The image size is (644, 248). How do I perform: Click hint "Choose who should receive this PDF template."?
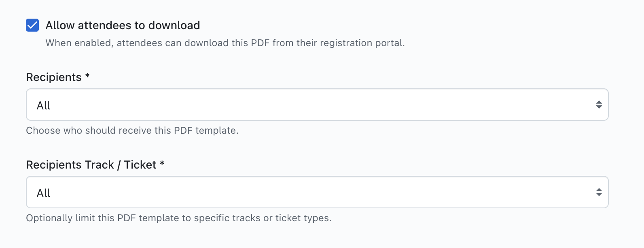132,130
